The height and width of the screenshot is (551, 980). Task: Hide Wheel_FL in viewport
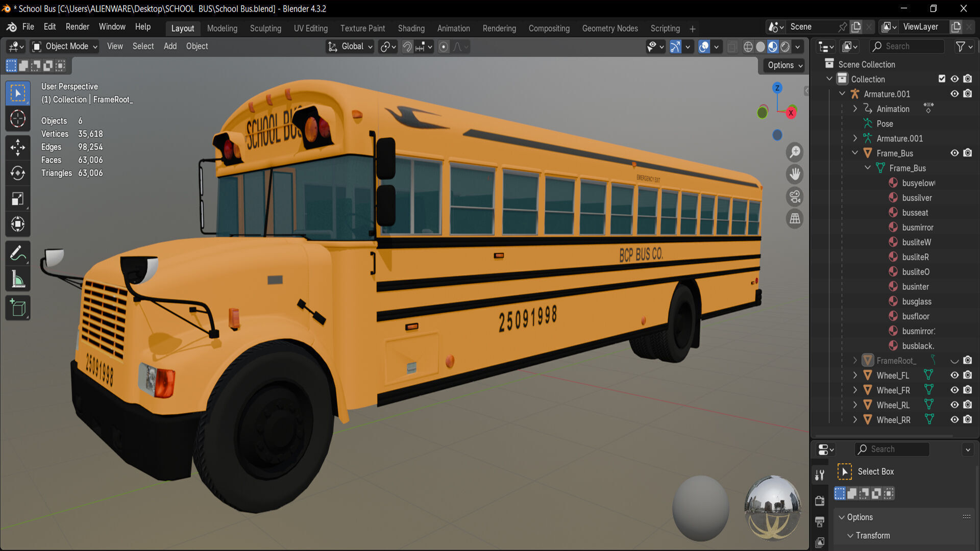tap(954, 375)
